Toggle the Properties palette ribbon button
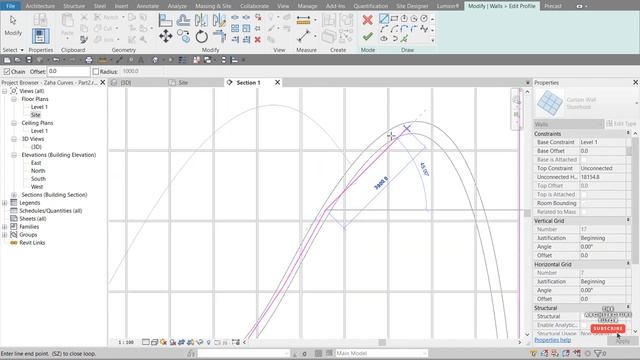The height and width of the screenshot is (360, 640). click(x=40, y=36)
